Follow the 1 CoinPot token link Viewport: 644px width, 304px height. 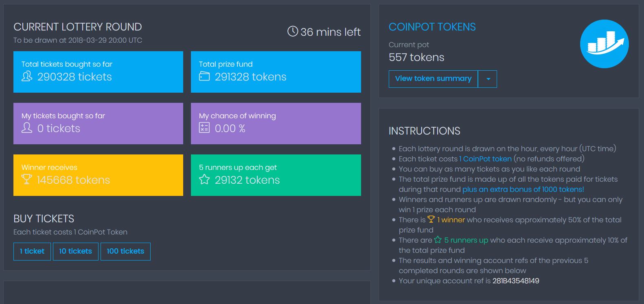pos(485,159)
